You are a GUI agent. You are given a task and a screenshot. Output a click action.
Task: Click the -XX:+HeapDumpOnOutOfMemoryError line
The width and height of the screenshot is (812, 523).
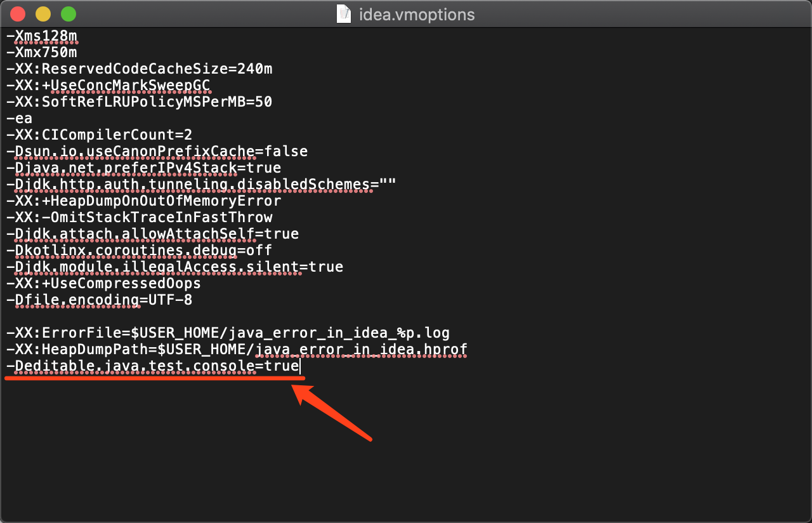(x=144, y=201)
